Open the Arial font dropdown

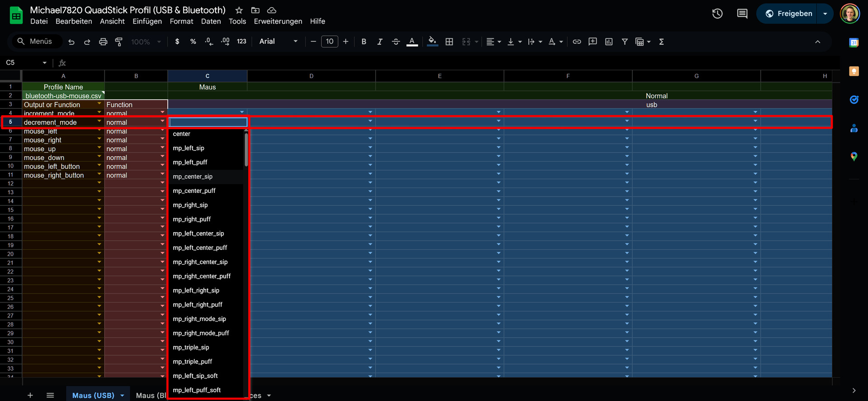point(278,42)
